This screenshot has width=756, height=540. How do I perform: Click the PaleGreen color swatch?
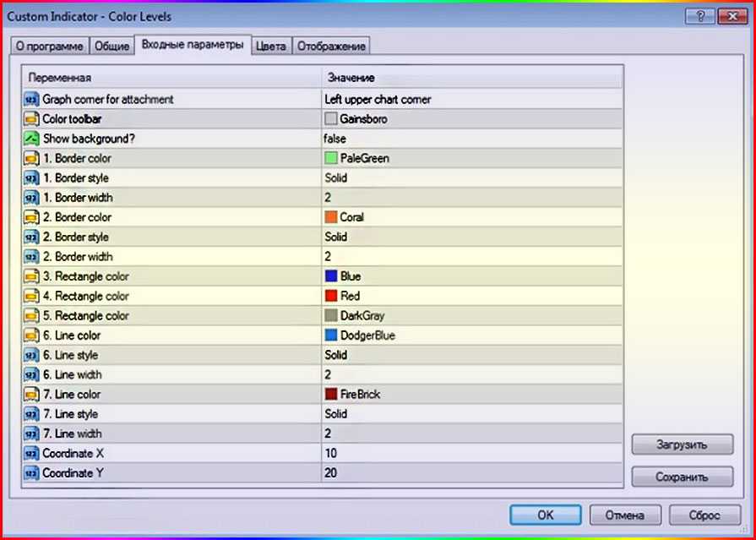click(x=330, y=158)
